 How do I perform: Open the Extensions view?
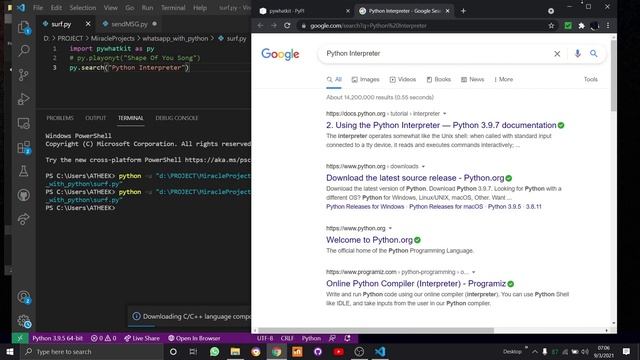(x=24, y=147)
